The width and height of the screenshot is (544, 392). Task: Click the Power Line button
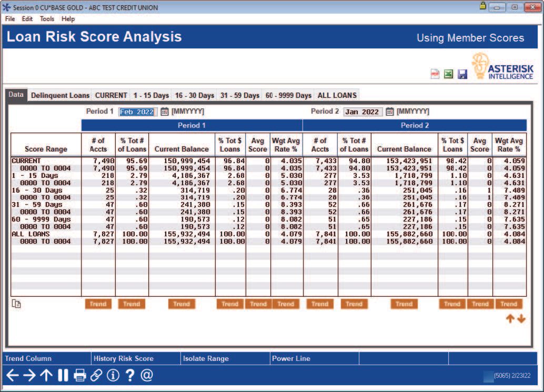(x=314, y=358)
